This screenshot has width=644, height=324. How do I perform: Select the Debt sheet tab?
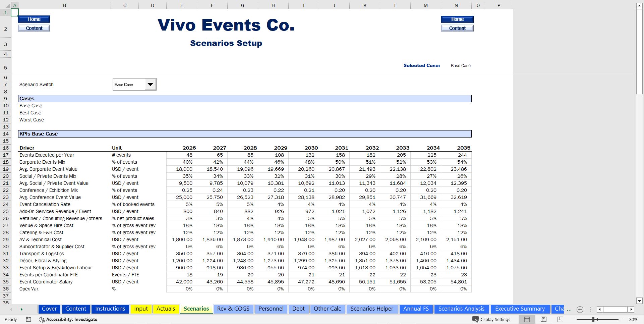click(298, 309)
